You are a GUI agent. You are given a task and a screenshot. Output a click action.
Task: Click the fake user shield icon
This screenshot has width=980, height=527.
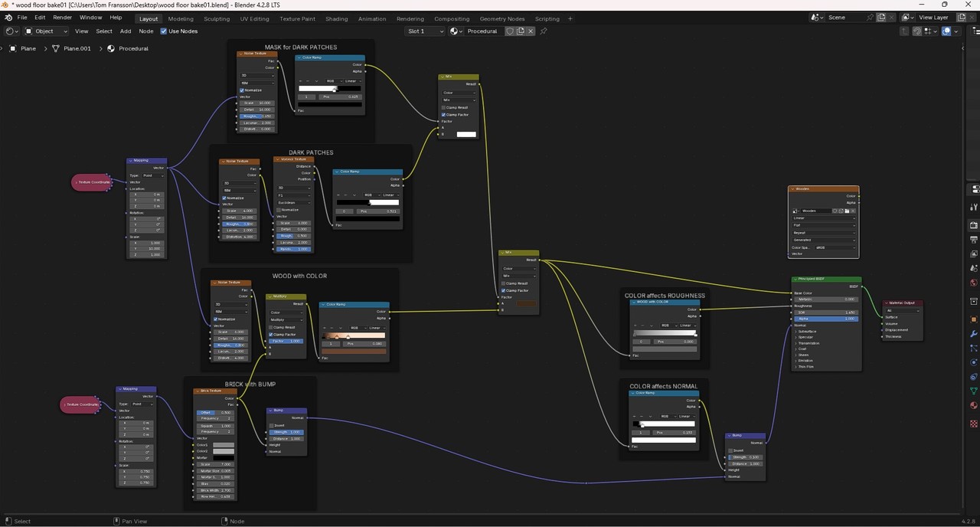point(510,31)
